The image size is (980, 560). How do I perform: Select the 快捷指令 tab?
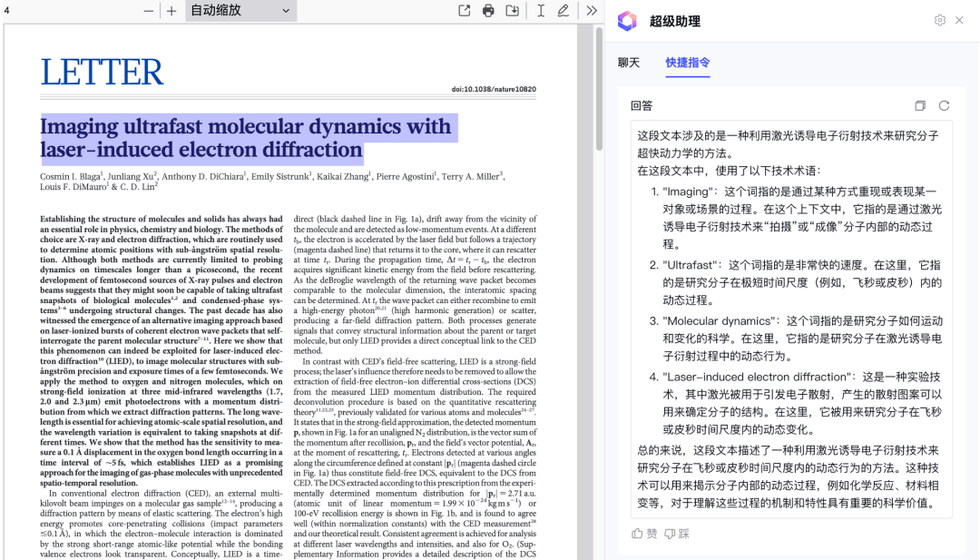688,63
